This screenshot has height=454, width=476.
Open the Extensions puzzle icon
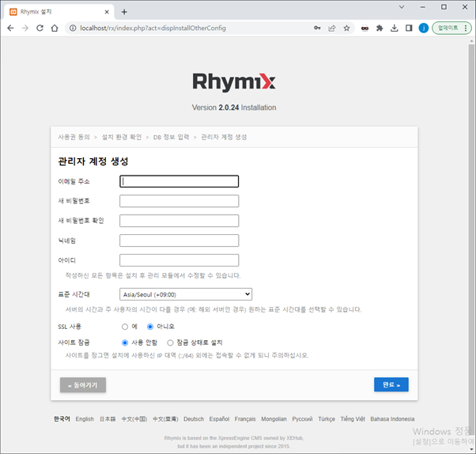(x=380, y=28)
